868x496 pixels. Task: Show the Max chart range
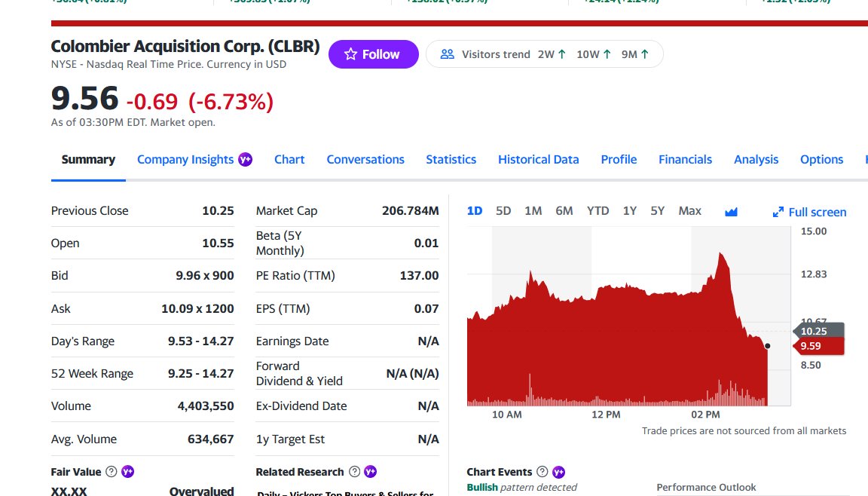click(689, 211)
